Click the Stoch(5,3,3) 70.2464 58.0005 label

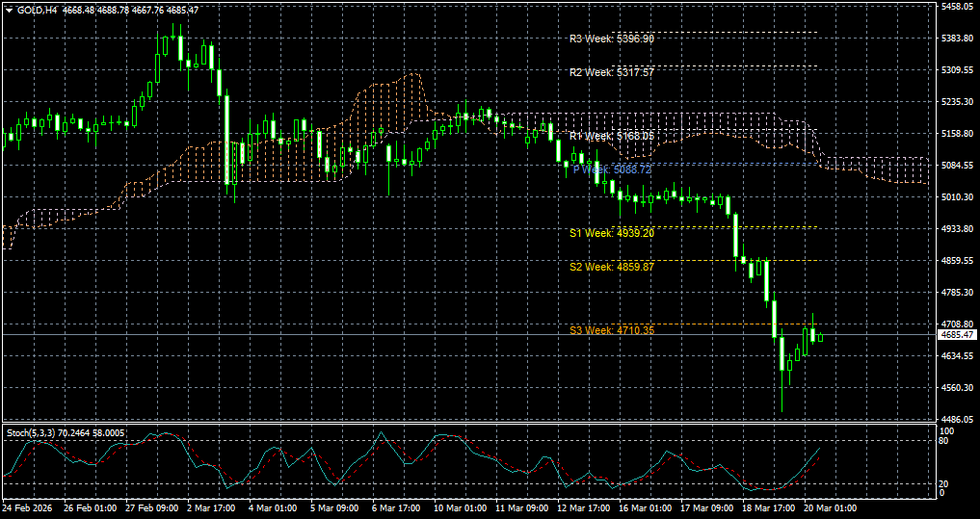point(66,432)
